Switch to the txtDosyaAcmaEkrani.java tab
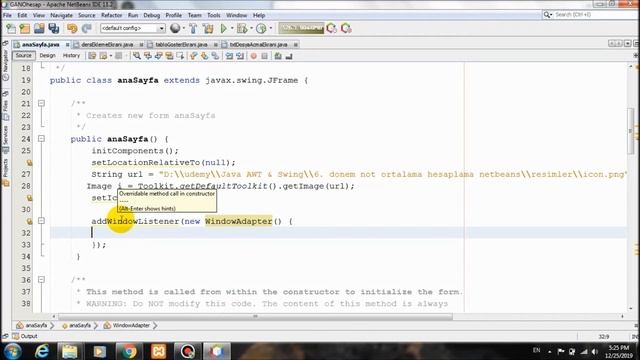Screen dimensions: 640x360 tap(258, 44)
